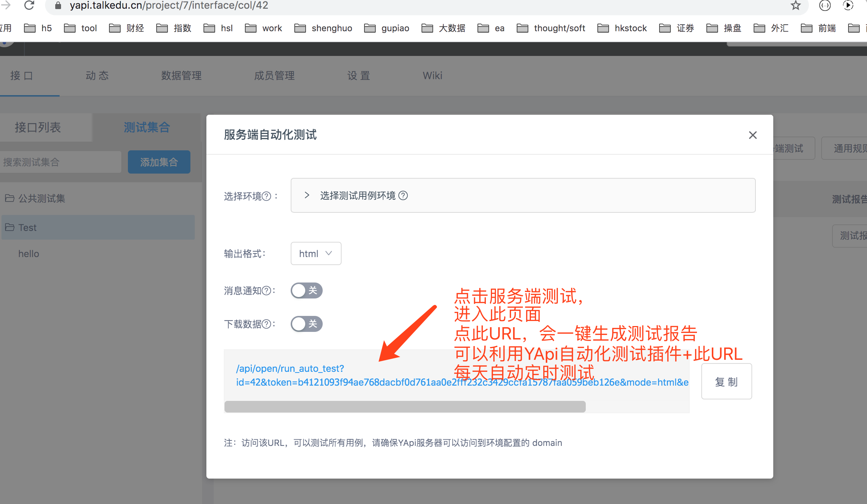This screenshot has height=504, width=867.
Task: Open the ea bookmark folder
Action: (491, 28)
